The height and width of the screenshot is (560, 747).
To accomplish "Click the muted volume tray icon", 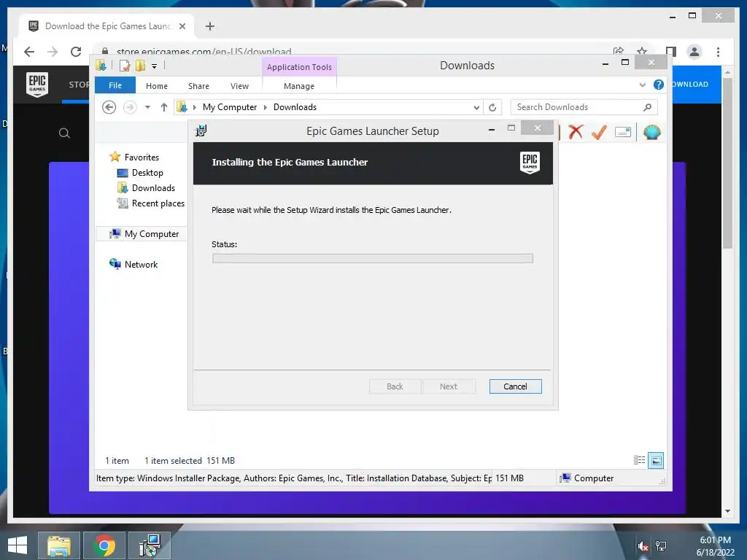I will [643, 546].
